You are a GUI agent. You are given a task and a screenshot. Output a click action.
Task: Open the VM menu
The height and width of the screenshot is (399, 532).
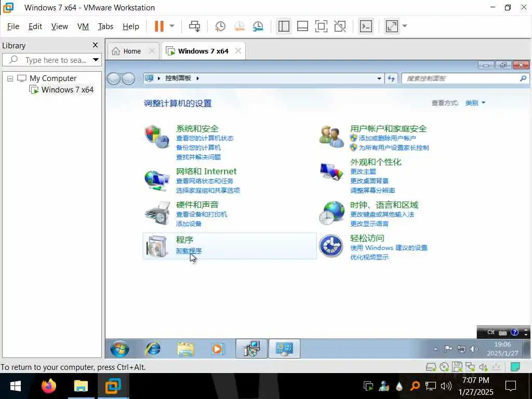pyautogui.click(x=83, y=26)
